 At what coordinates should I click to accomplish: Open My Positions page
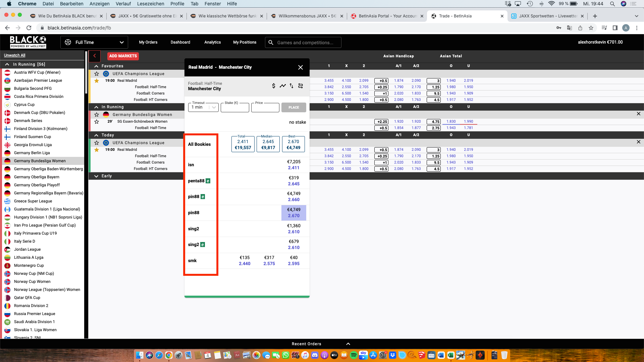click(245, 42)
